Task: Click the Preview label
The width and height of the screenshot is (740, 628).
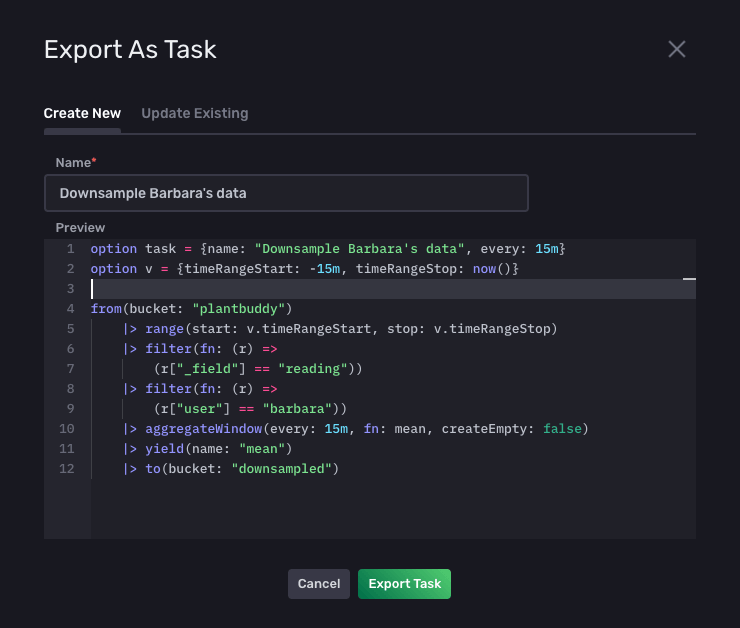Action: (80, 227)
